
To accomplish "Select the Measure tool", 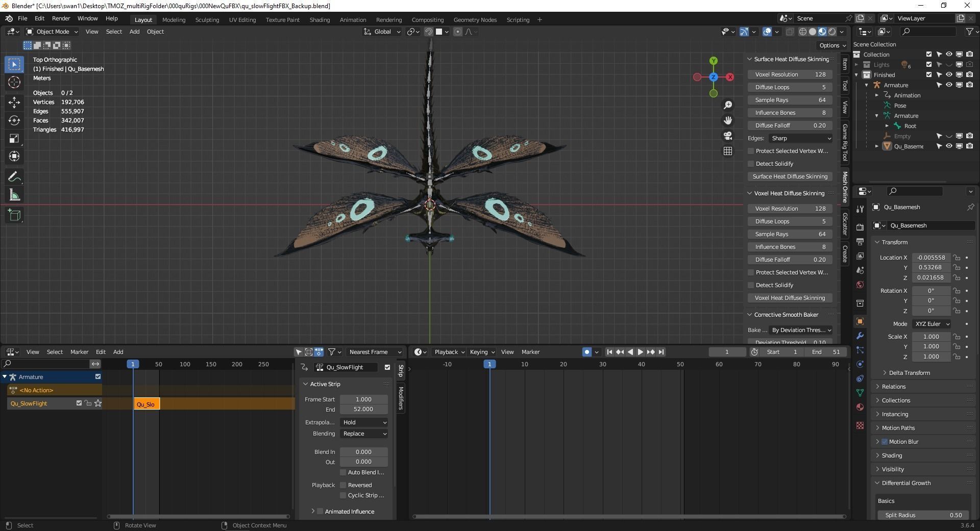I will tap(14, 195).
